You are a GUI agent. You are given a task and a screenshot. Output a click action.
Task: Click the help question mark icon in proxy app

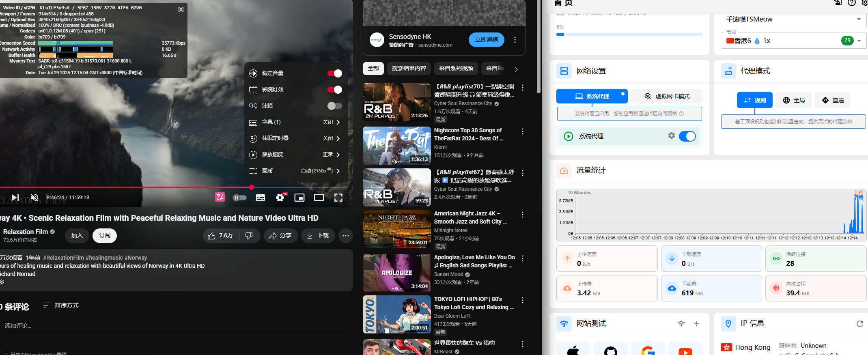point(852,3)
